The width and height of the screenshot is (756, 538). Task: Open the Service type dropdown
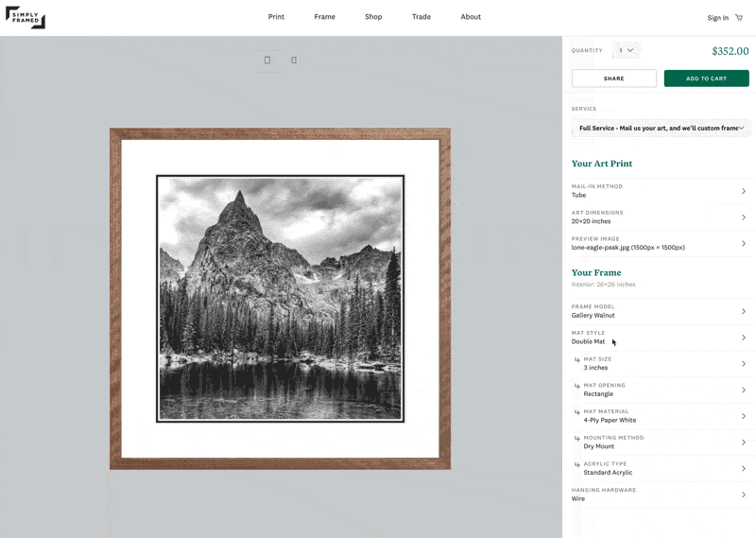tap(661, 128)
